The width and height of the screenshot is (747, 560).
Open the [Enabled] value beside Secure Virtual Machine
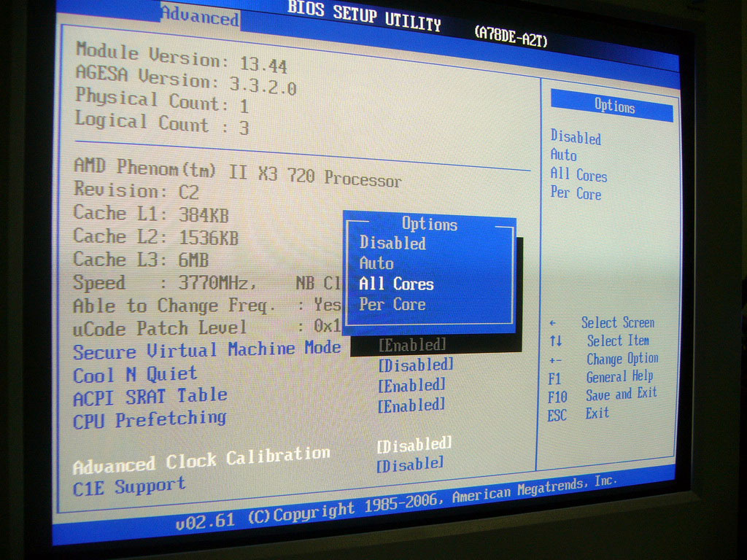pyautogui.click(x=413, y=345)
